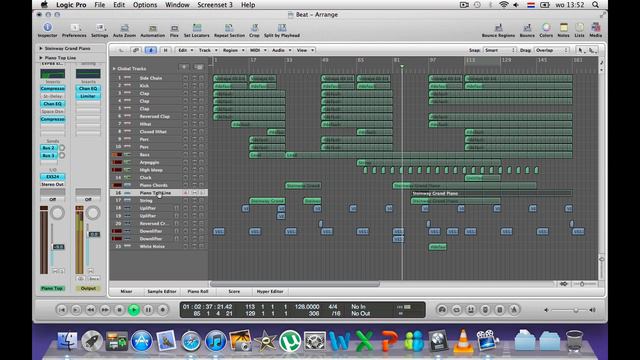Viewport: 640px width, 360px height.
Task: Click the Stereo Out output slot
Action: (x=53, y=184)
